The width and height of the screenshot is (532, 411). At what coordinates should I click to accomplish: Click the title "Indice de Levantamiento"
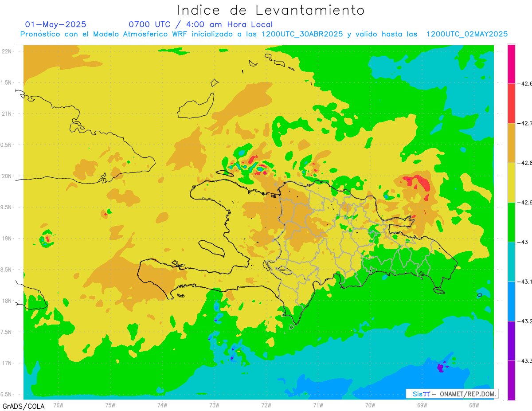pos(271,10)
